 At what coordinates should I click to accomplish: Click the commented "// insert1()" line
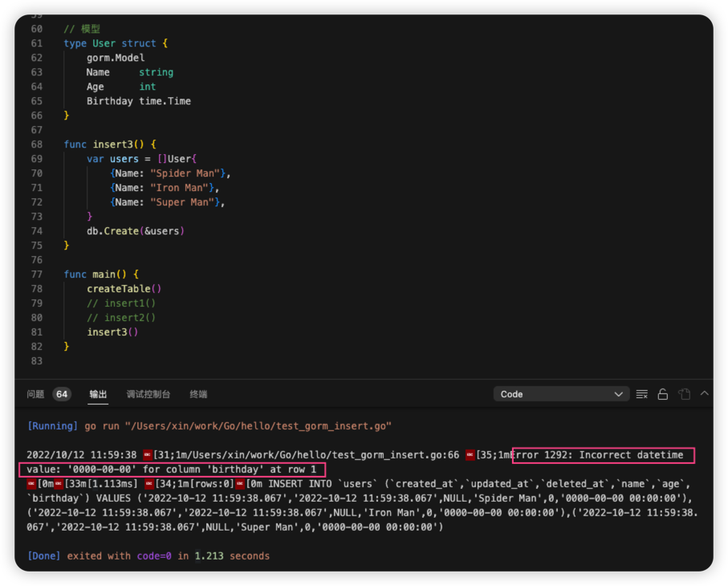point(121,303)
